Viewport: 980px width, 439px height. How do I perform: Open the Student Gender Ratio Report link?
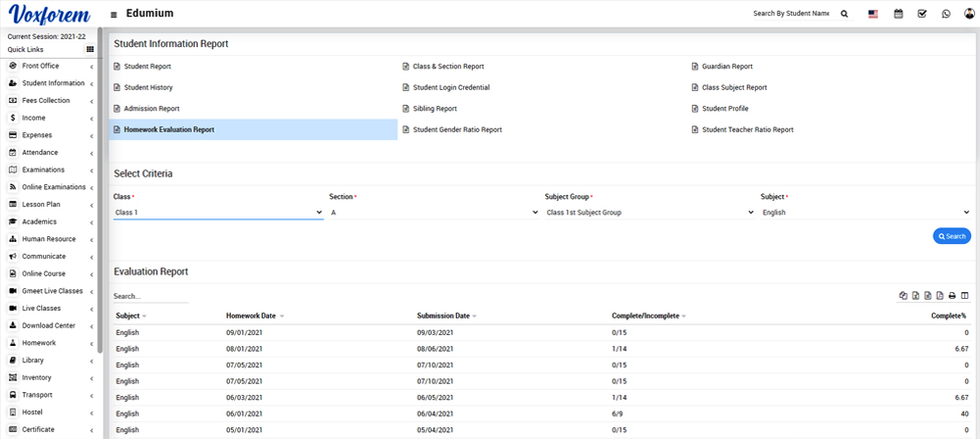(457, 129)
